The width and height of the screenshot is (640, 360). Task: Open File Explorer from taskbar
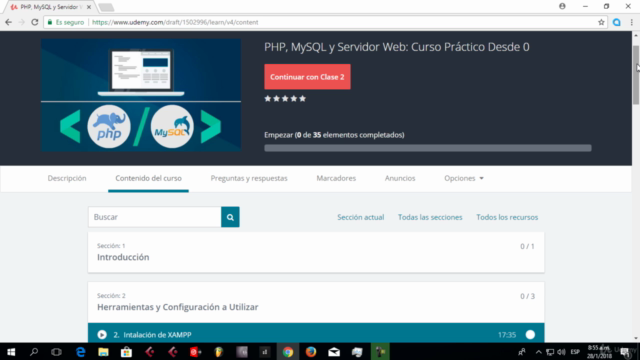point(103,351)
